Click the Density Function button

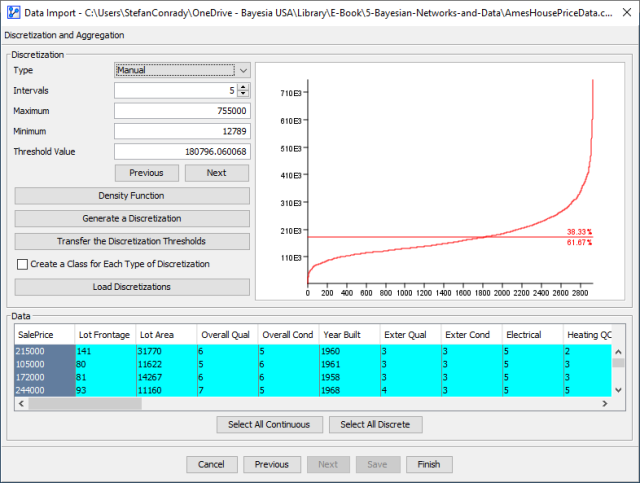[x=132, y=196]
